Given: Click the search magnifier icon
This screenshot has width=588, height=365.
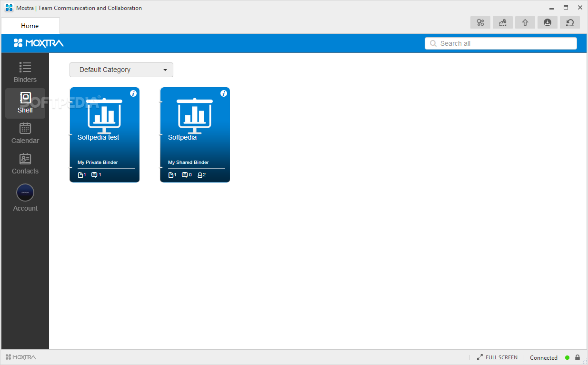Looking at the screenshot, I should click(433, 43).
